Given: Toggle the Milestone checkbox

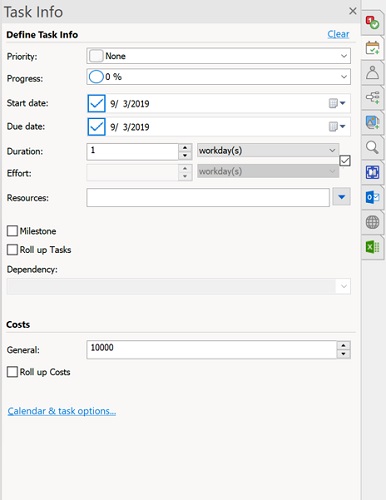Looking at the screenshot, I should pyautogui.click(x=12, y=231).
